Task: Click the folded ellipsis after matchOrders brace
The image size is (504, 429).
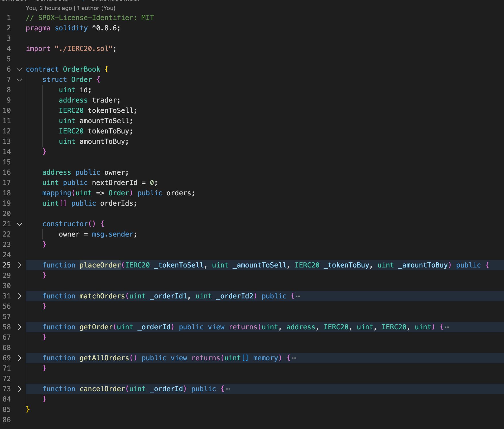Action: click(x=298, y=296)
